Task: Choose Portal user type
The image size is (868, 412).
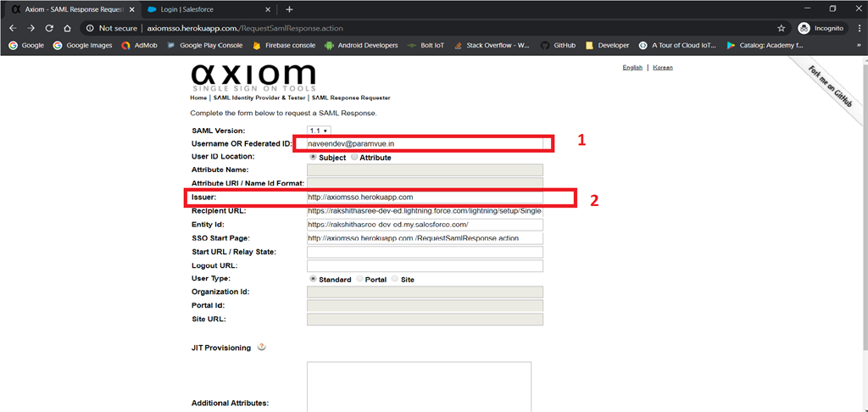Action: point(360,279)
